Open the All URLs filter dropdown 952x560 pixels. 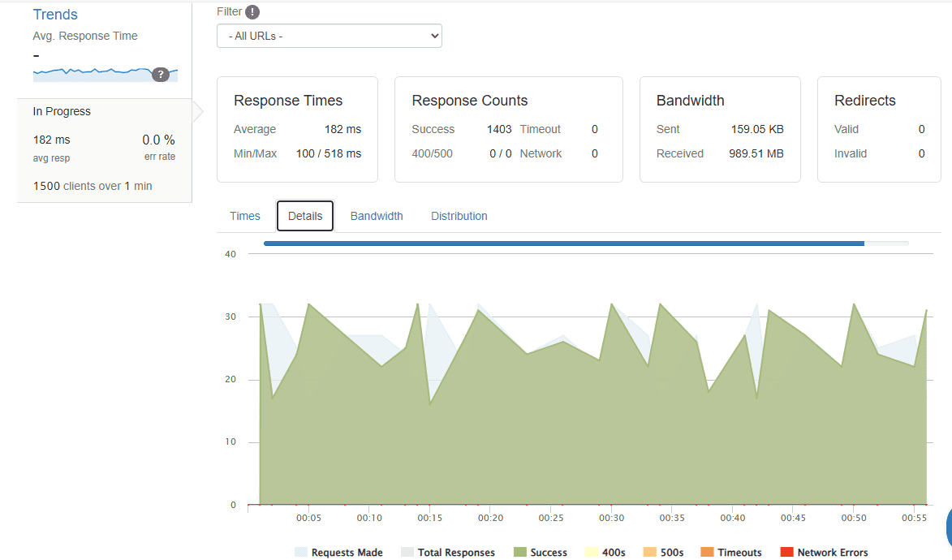pos(329,36)
